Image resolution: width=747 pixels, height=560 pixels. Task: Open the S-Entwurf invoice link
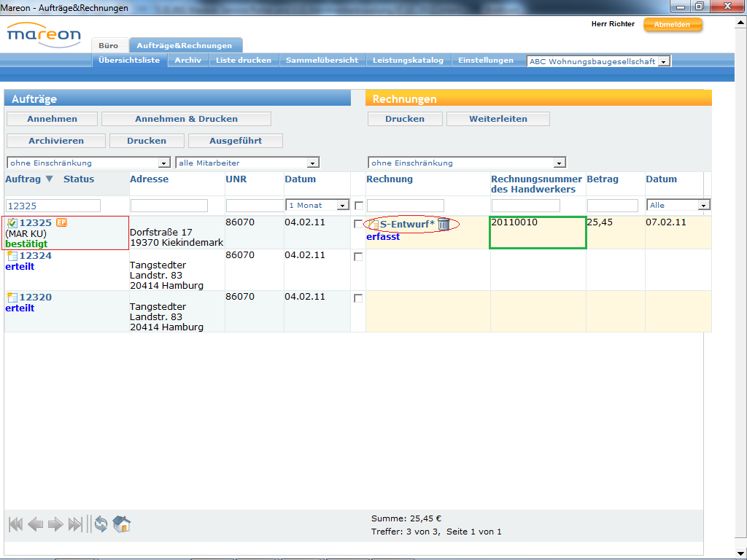[406, 225]
